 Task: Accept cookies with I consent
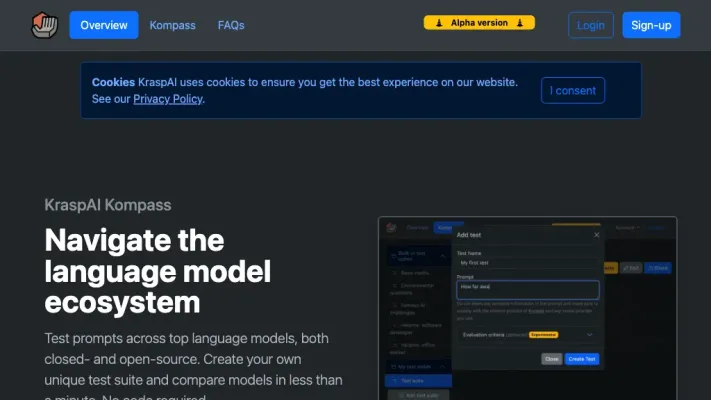coord(573,90)
